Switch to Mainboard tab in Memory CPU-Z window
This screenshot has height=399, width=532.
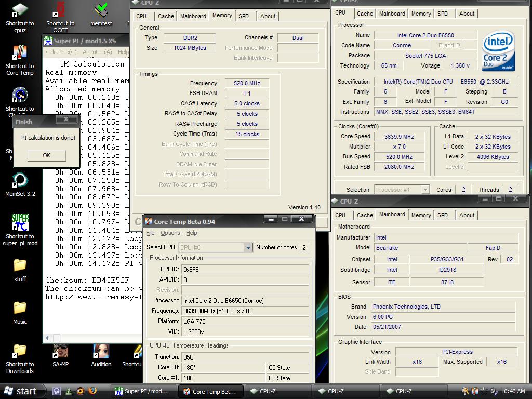pyautogui.click(x=193, y=16)
